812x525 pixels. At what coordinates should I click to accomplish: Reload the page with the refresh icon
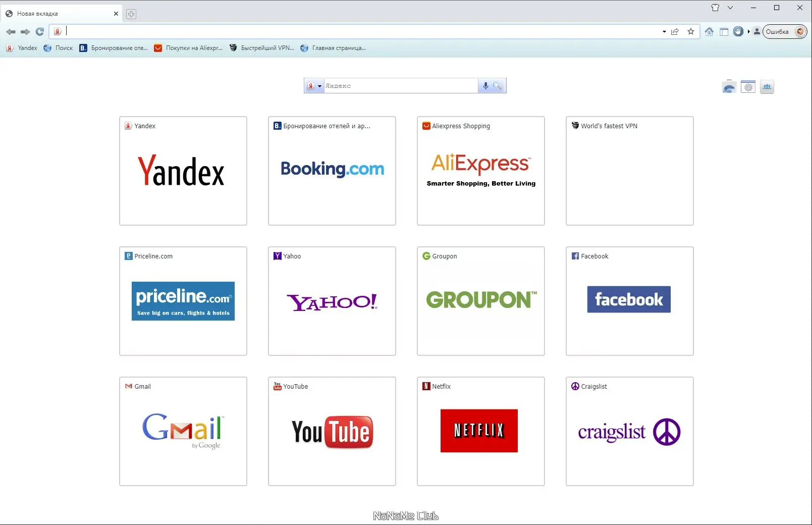click(40, 32)
